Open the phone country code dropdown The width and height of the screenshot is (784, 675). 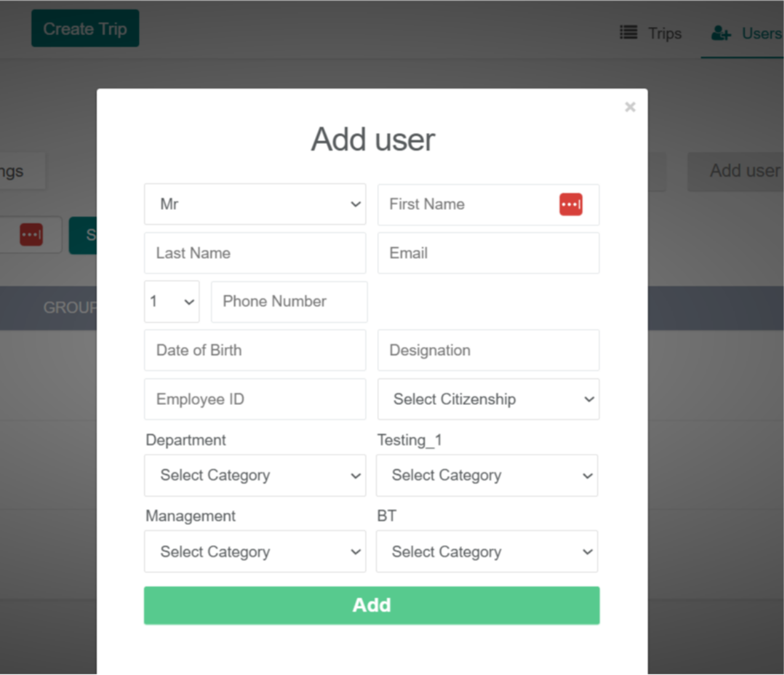pyautogui.click(x=172, y=302)
